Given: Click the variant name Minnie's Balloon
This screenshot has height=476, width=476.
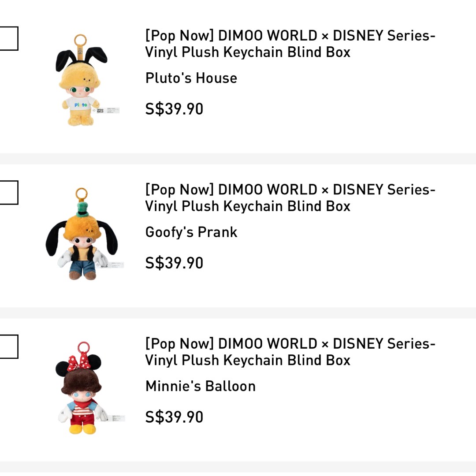Looking at the screenshot, I should click(201, 386).
